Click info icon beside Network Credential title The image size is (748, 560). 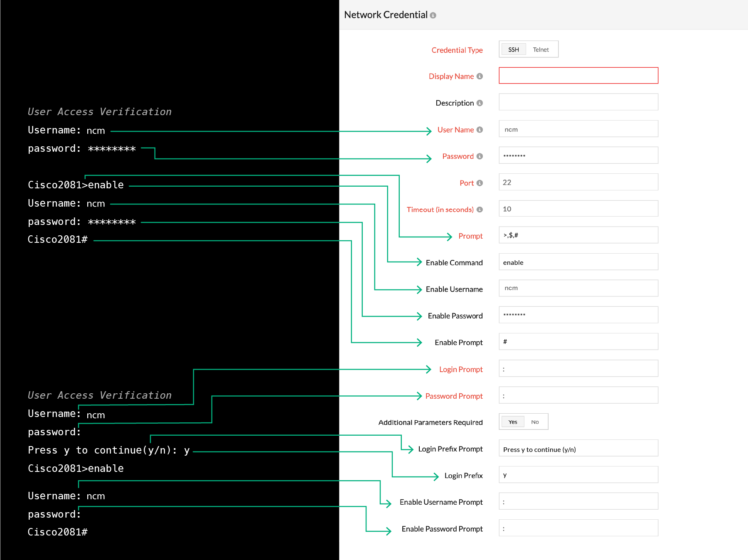pos(433,15)
